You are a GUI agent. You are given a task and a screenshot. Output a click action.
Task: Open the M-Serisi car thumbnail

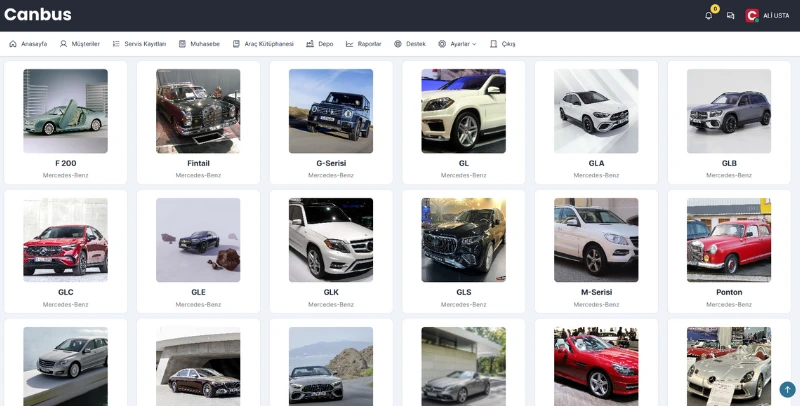point(596,240)
